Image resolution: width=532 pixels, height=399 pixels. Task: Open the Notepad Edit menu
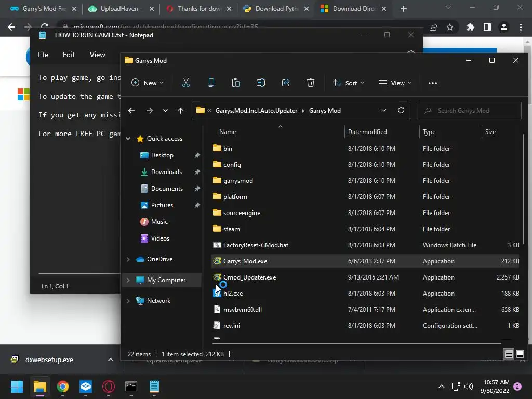69,55
